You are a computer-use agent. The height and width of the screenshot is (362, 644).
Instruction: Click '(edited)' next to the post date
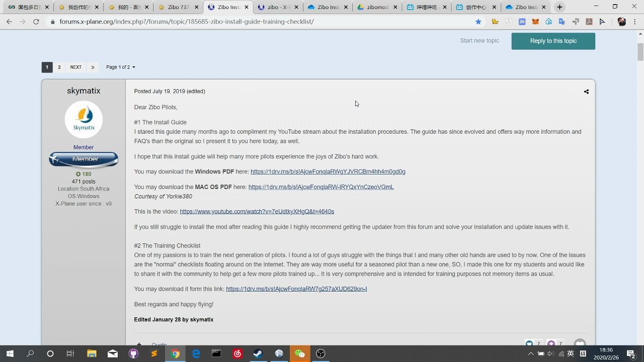[196, 92]
